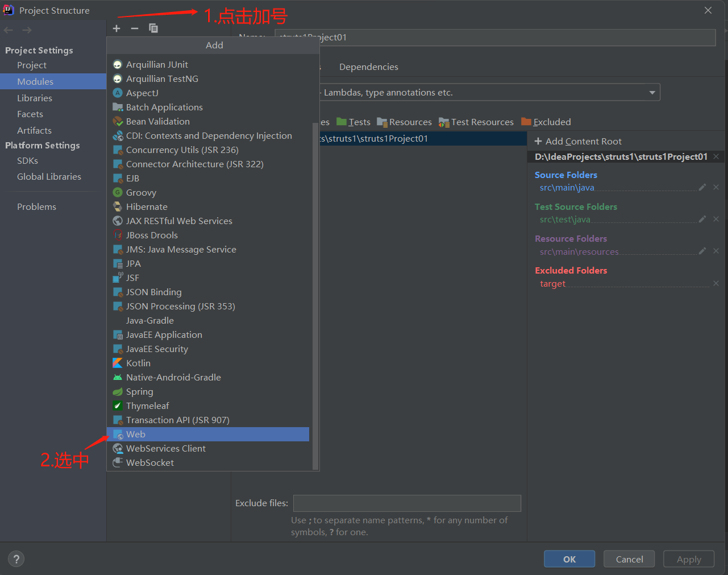Viewport: 728px width, 575px height.
Task: Focus the Exclude files input field
Action: pyautogui.click(x=407, y=503)
